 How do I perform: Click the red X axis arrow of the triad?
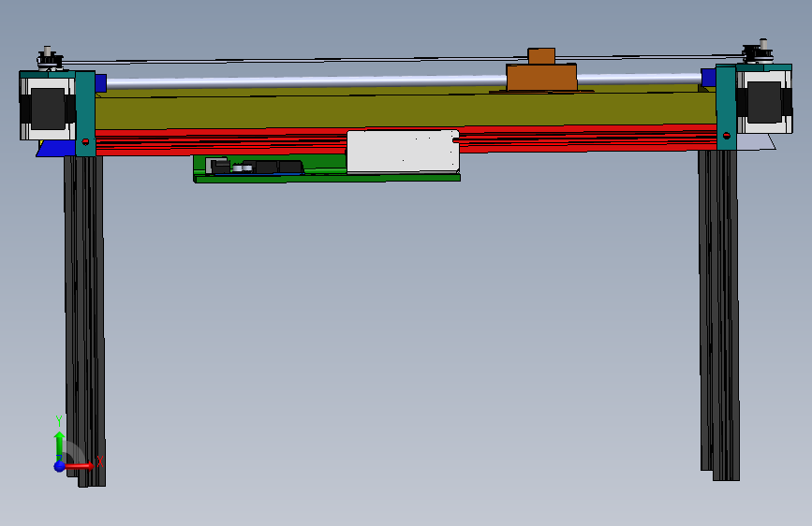tap(80, 466)
